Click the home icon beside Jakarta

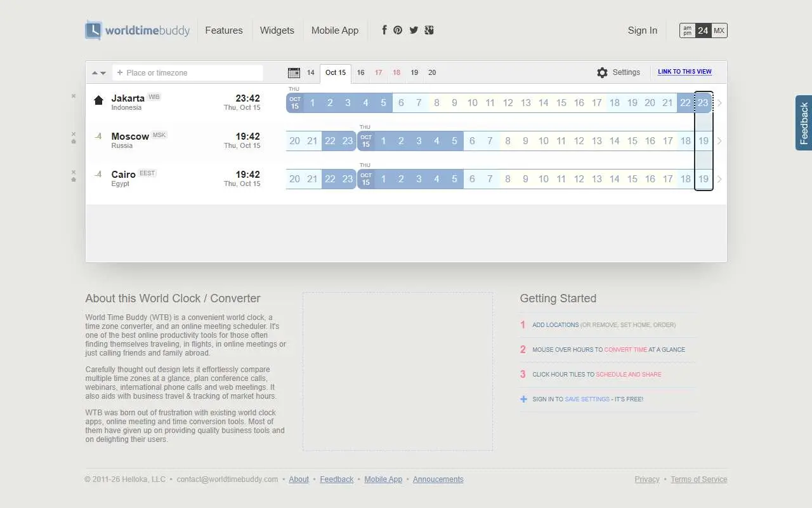(x=98, y=100)
